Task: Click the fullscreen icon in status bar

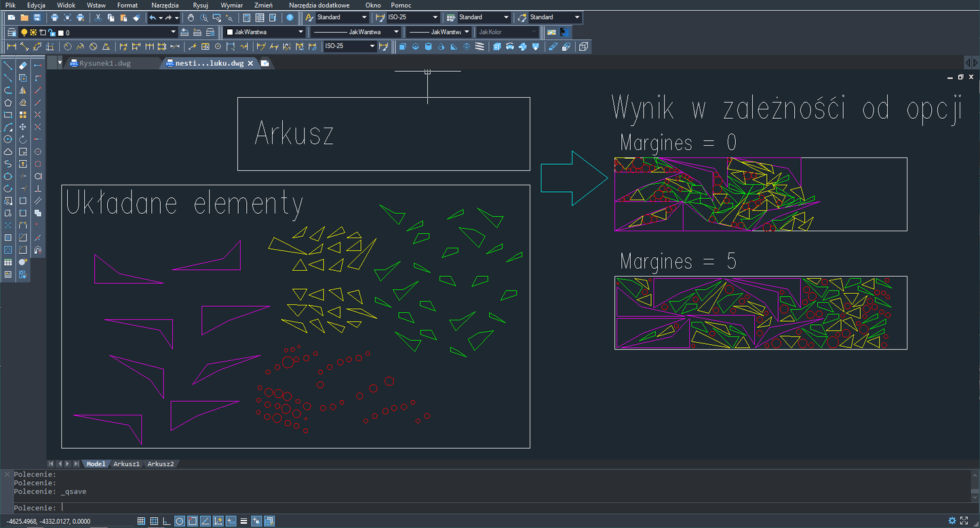Action: click(964, 521)
